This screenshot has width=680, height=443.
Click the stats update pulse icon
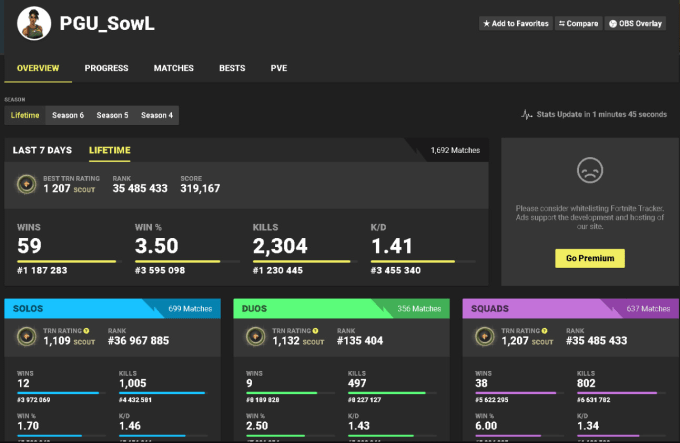[x=526, y=114]
